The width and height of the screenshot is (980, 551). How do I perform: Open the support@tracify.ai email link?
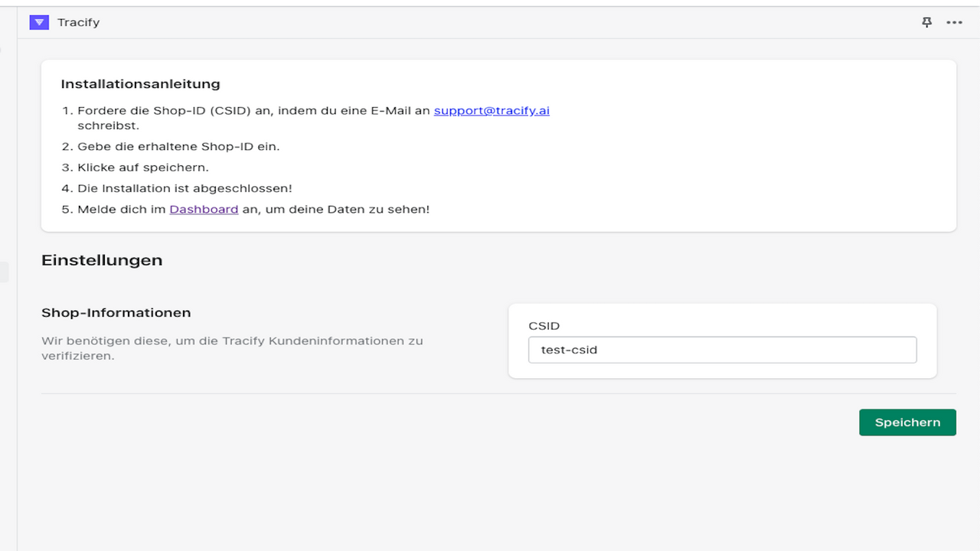click(492, 110)
